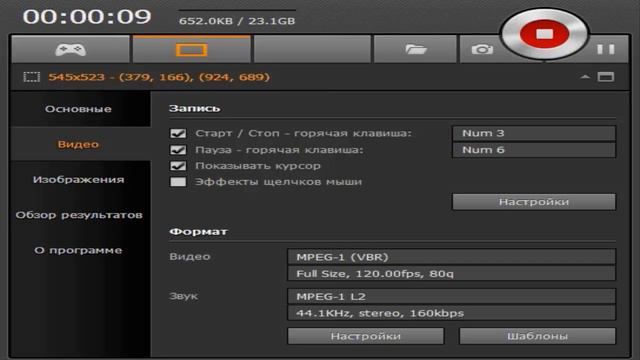Open Настройки under the Формат section
This screenshot has width=640, height=360.
tap(366, 336)
